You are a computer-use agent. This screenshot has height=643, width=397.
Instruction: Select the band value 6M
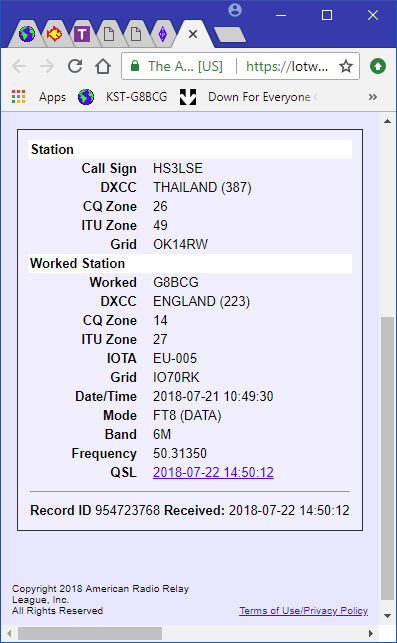coord(162,434)
